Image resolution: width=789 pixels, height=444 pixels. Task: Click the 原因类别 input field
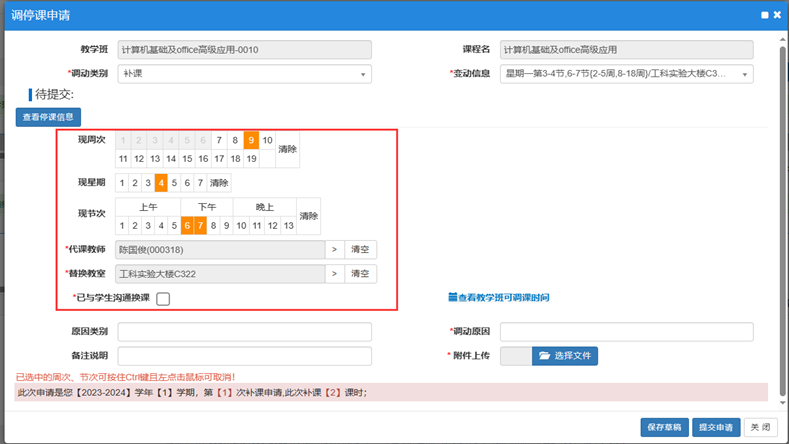(x=245, y=331)
